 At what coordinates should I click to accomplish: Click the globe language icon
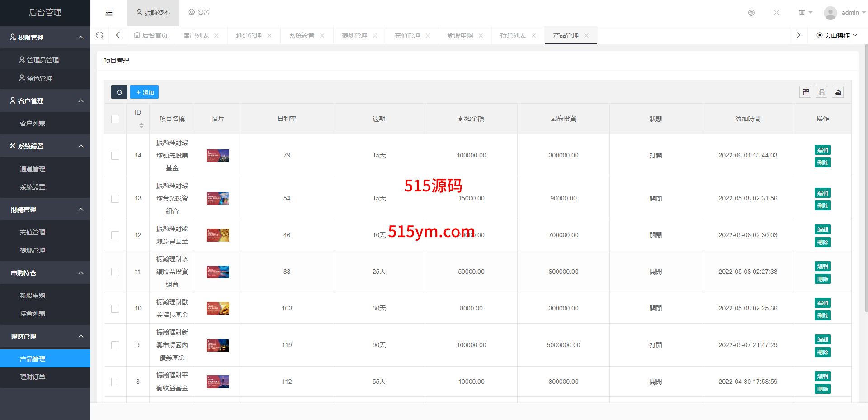(x=751, y=13)
